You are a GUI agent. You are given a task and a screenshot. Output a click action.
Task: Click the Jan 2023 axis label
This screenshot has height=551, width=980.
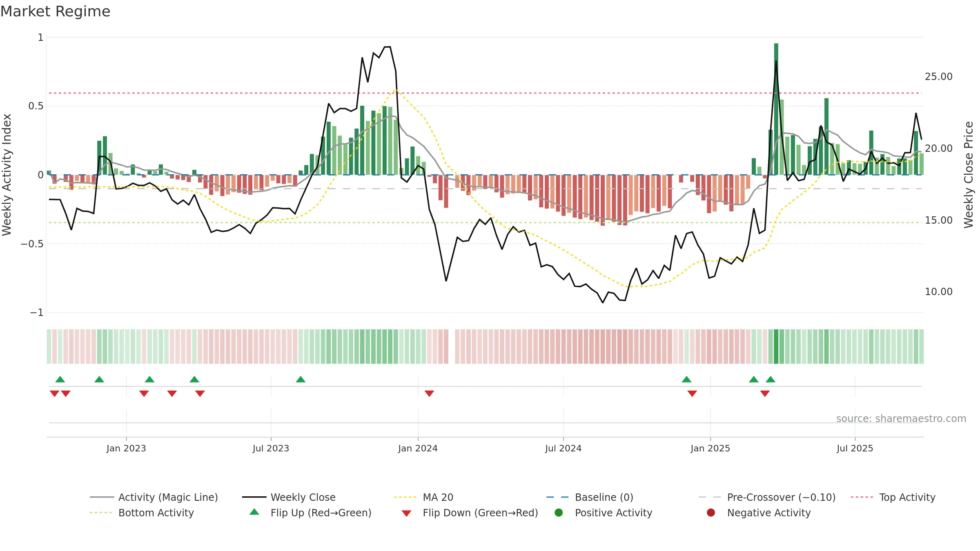[x=126, y=449]
